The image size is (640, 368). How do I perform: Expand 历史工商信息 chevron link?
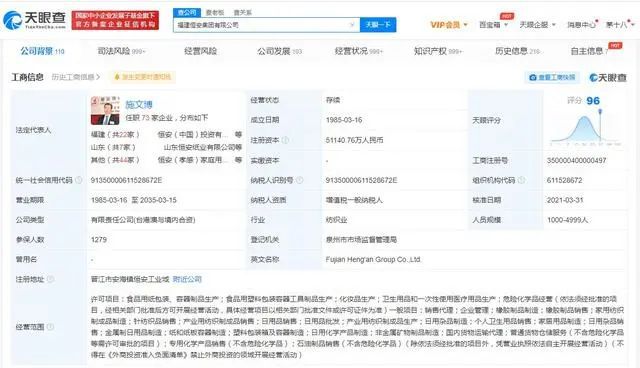(x=76, y=77)
